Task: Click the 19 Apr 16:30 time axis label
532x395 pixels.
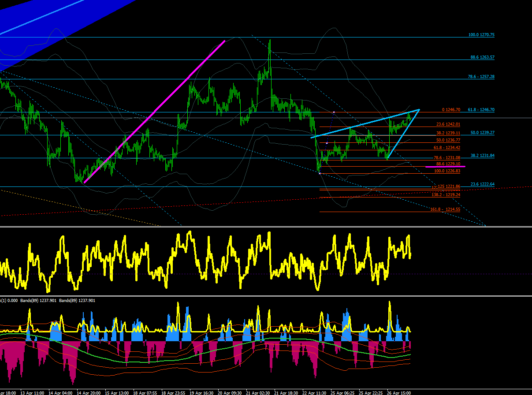Action: pos(202,392)
